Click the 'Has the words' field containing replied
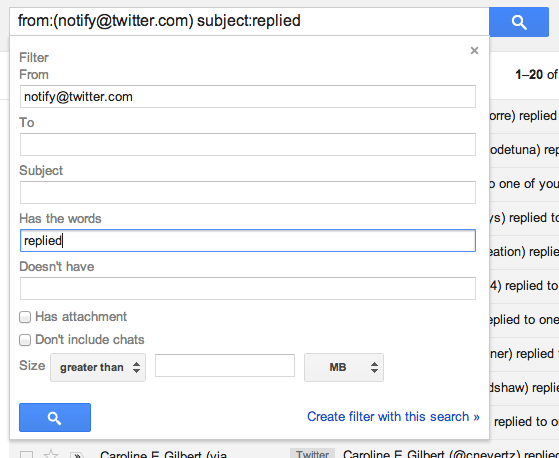 (x=248, y=241)
